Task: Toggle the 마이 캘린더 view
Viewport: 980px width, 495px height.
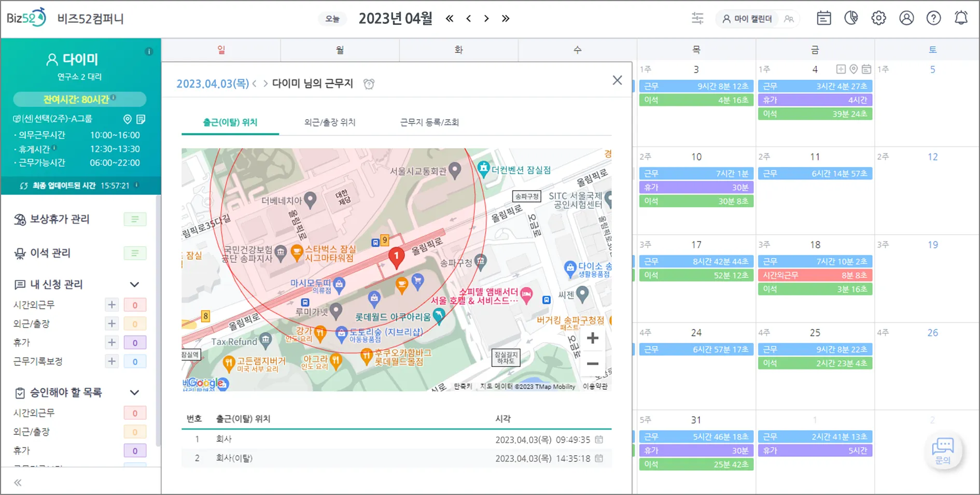Action: pyautogui.click(x=747, y=19)
